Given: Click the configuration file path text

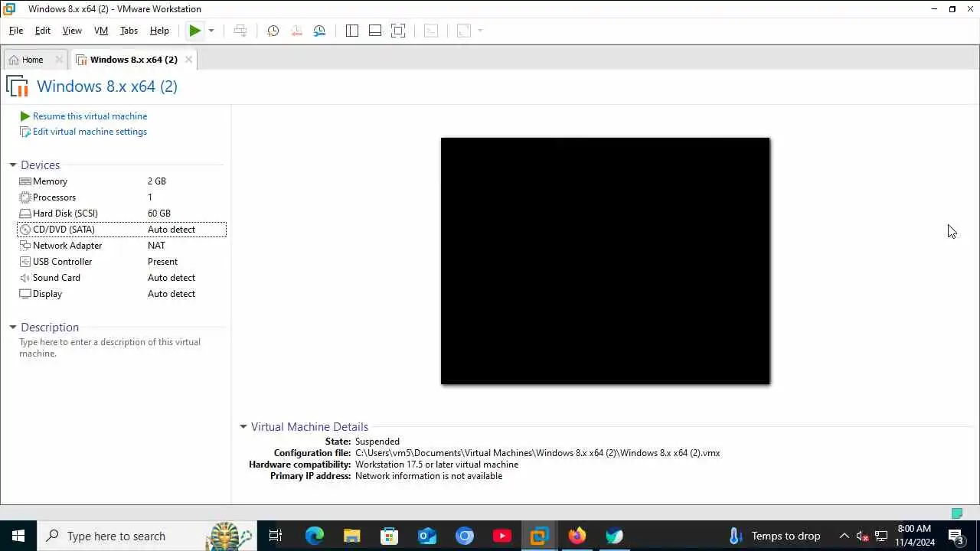Looking at the screenshot, I should click(x=537, y=453).
